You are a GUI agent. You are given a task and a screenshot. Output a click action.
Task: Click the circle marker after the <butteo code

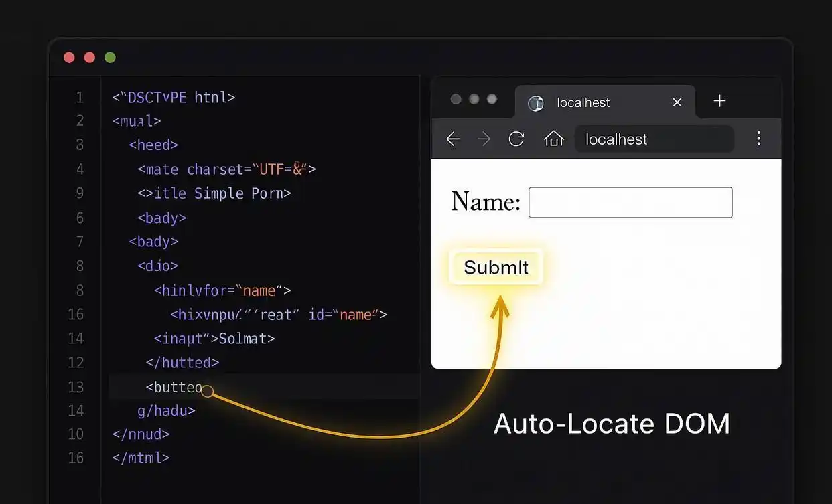tap(208, 391)
